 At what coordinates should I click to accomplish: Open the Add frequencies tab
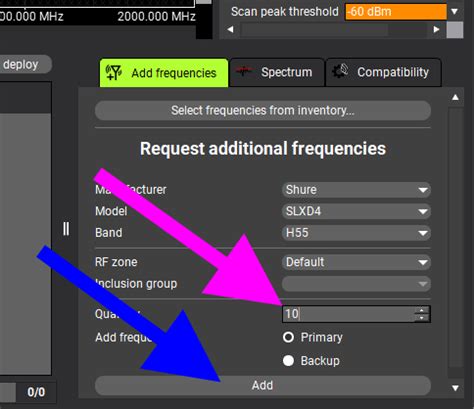164,73
